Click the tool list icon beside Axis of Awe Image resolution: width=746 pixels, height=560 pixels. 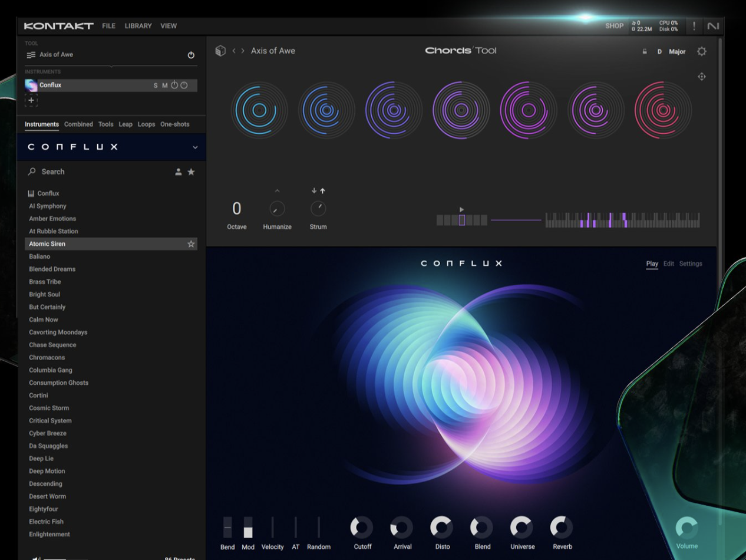(x=31, y=55)
